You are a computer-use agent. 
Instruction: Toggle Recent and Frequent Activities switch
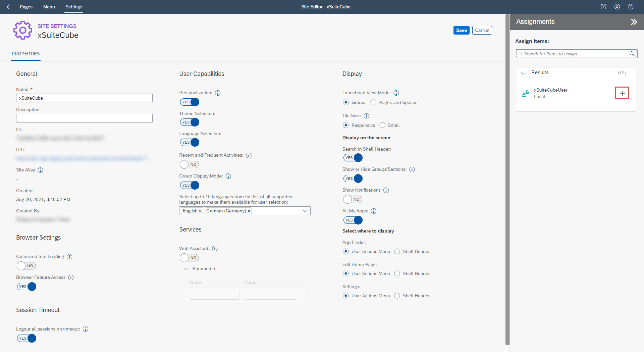point(189,164)
